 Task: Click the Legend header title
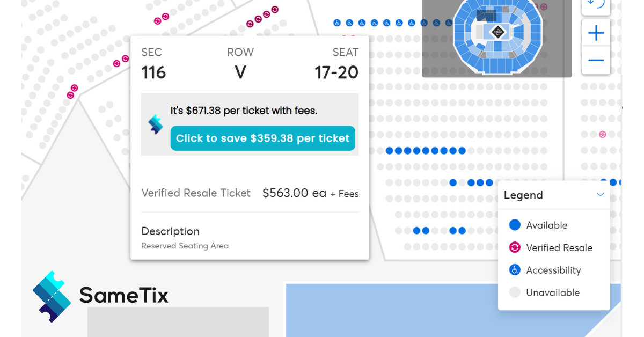523,195
